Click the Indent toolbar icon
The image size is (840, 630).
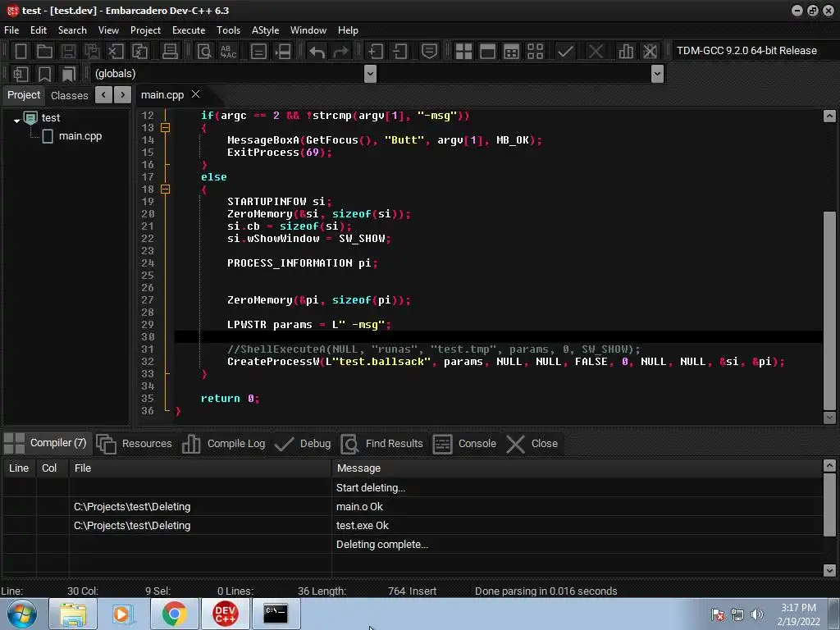click(376, 52)
